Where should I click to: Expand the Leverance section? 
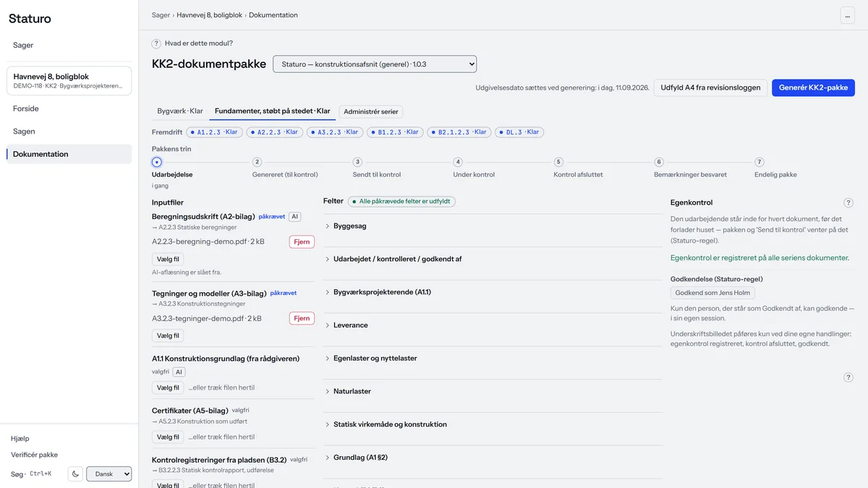point(493,325)
